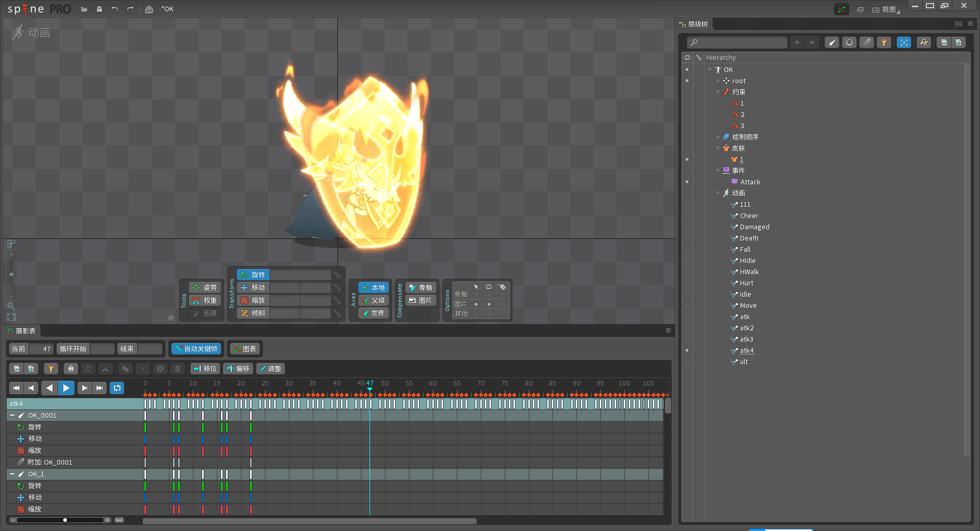Open find and replace icon in tree toolbar

[924, 42]
